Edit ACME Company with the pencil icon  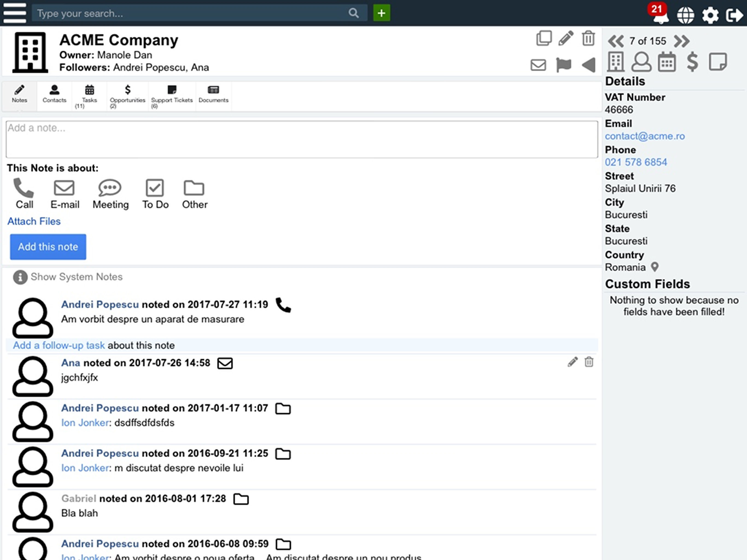(566, 38)
